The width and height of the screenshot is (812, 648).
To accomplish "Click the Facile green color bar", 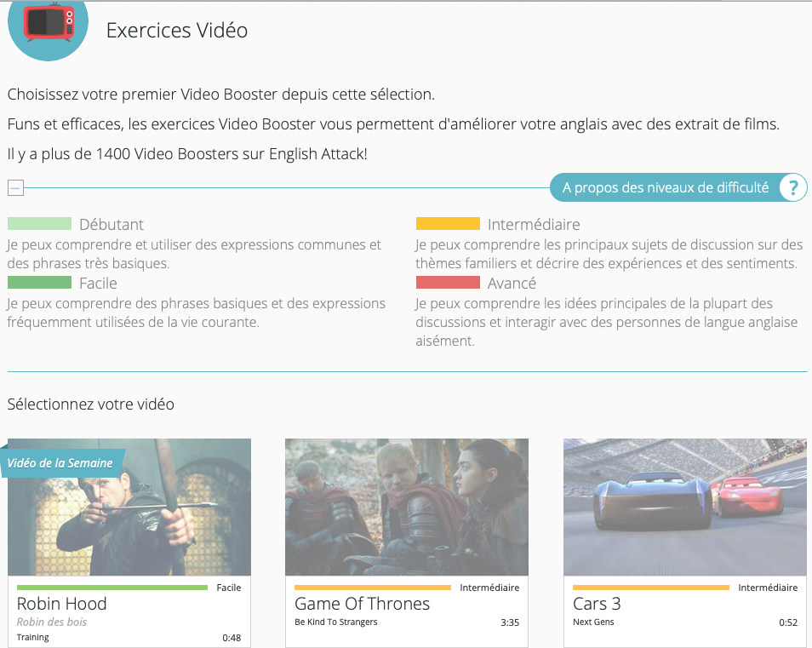I will point(39,283).
